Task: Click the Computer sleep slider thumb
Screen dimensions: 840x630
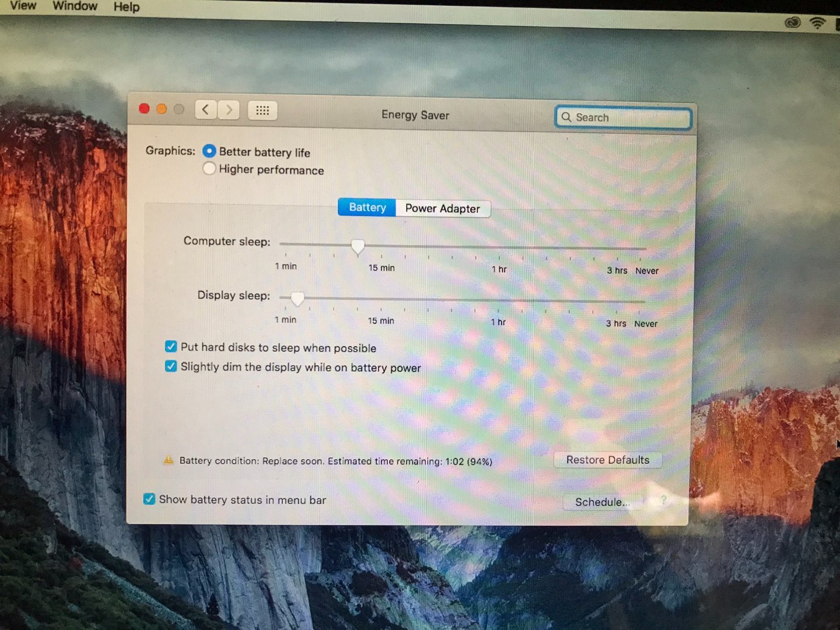Action: [x=358, y=247]
